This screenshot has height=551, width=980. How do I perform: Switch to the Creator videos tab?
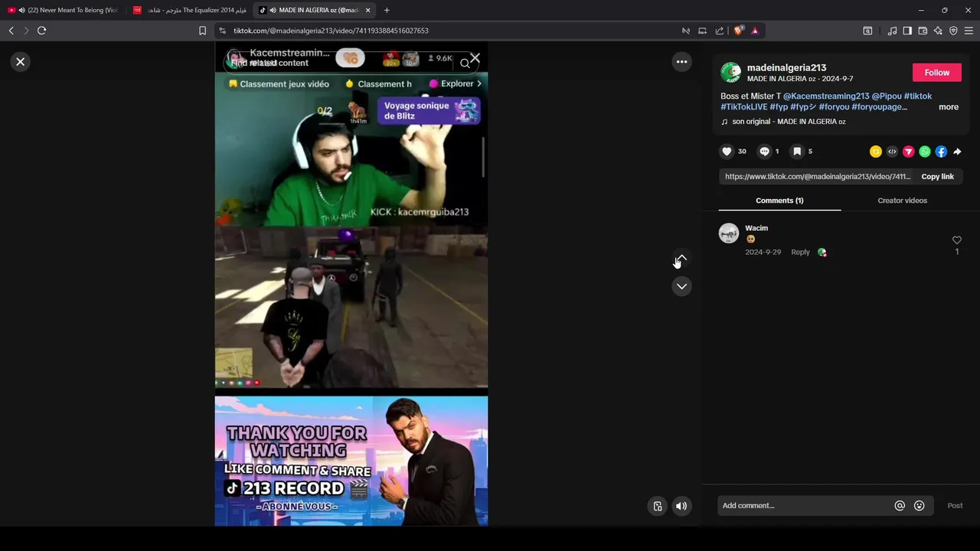(x=902, y=201)
